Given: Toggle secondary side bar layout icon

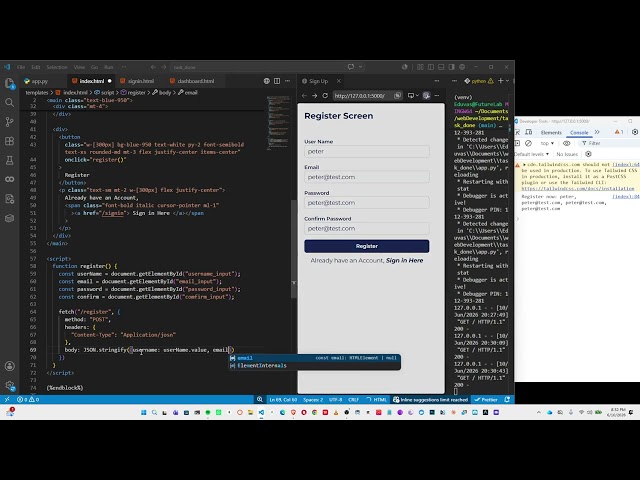Looking at the screenshot, I should 451,67.
